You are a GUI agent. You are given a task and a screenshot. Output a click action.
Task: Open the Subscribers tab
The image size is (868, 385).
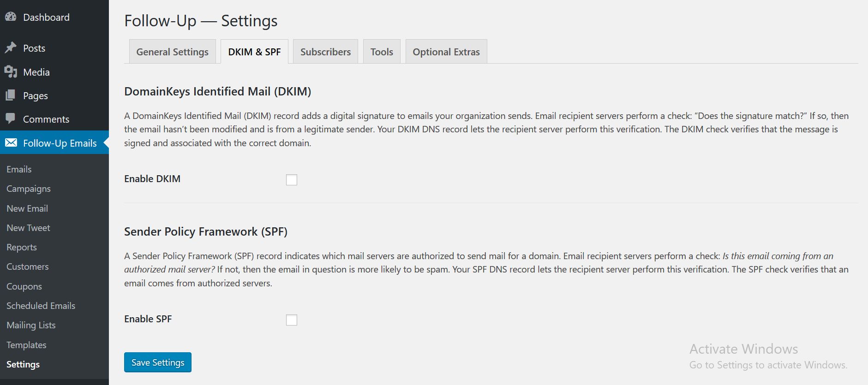(325, 52)
